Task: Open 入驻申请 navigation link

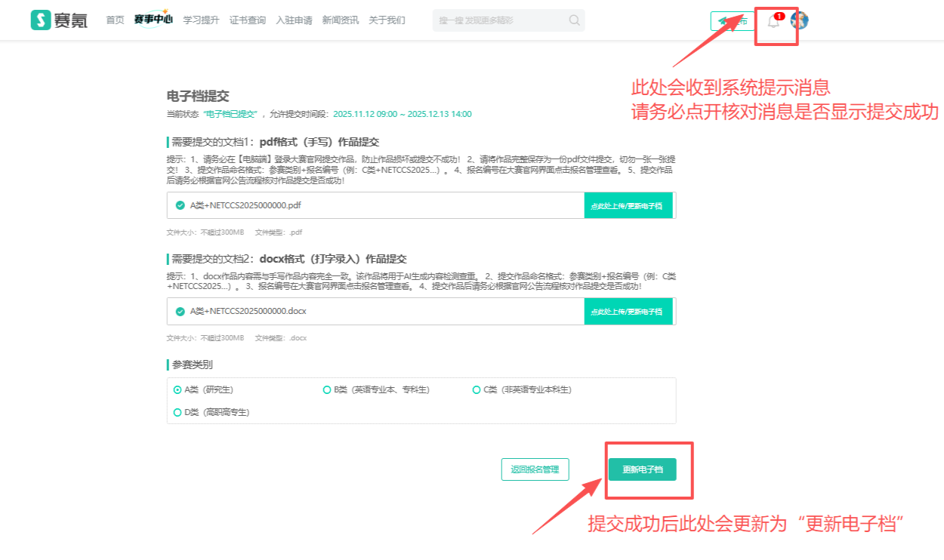Action: tap(294, 20)
